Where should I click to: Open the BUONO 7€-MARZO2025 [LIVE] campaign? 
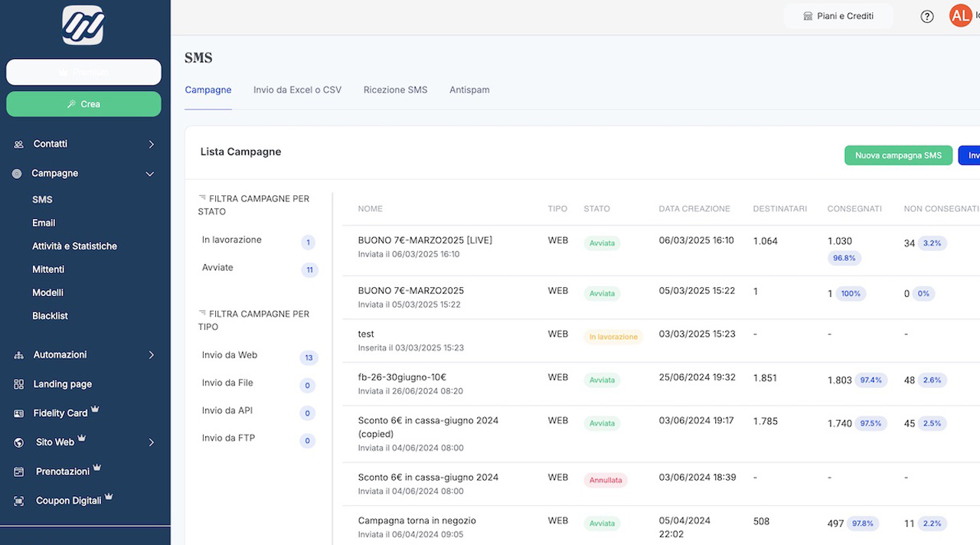[x=425, y=240]
